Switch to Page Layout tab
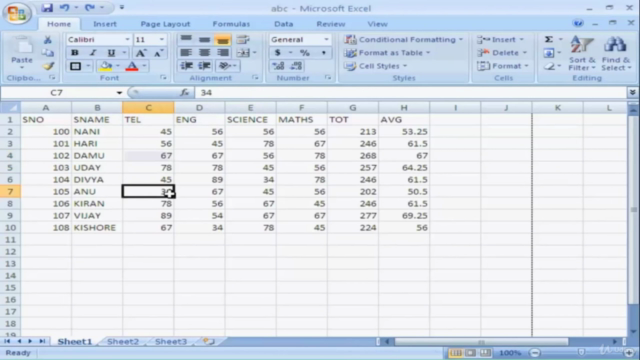Screen dimensions: 640x360 [x=165, y=24]
